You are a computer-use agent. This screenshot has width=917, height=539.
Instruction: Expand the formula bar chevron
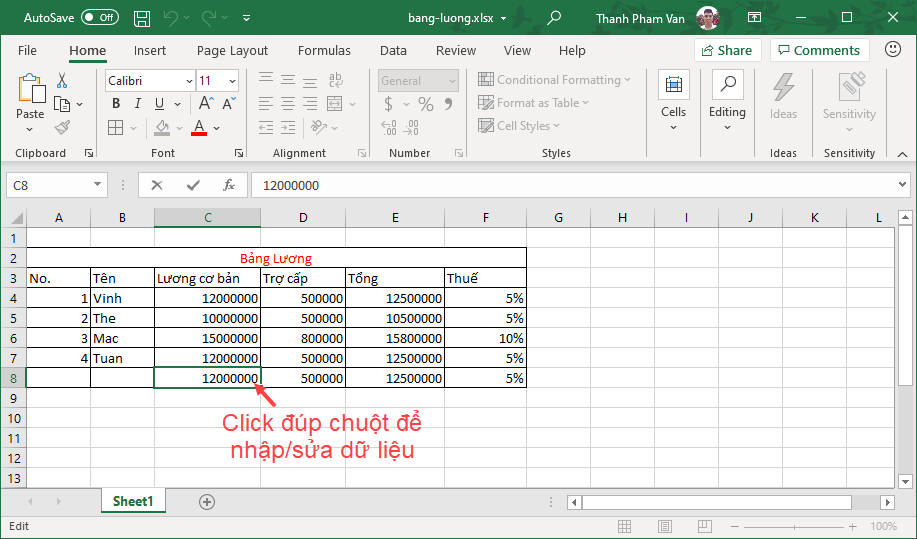point(902,185)
